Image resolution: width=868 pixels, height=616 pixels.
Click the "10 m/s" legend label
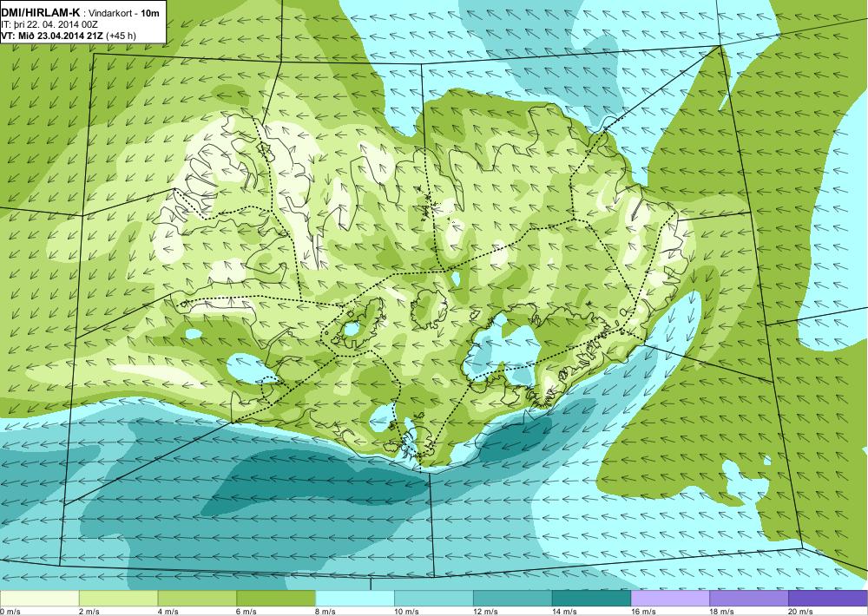coord(407,612)
